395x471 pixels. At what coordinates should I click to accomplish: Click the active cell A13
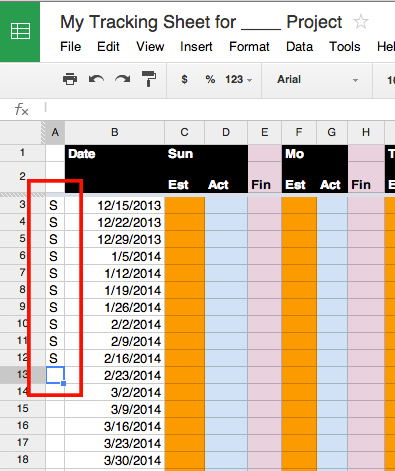tap(55, 375)
